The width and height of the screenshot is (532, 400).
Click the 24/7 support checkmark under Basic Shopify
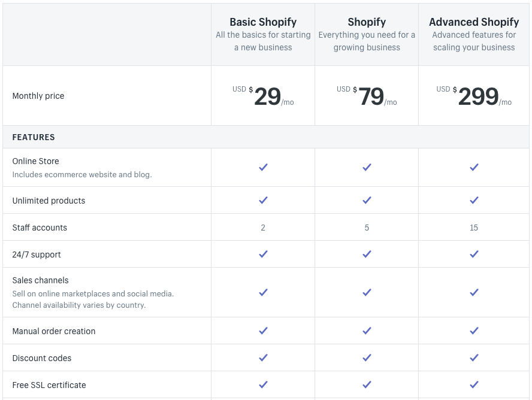(x=263, y=254)
